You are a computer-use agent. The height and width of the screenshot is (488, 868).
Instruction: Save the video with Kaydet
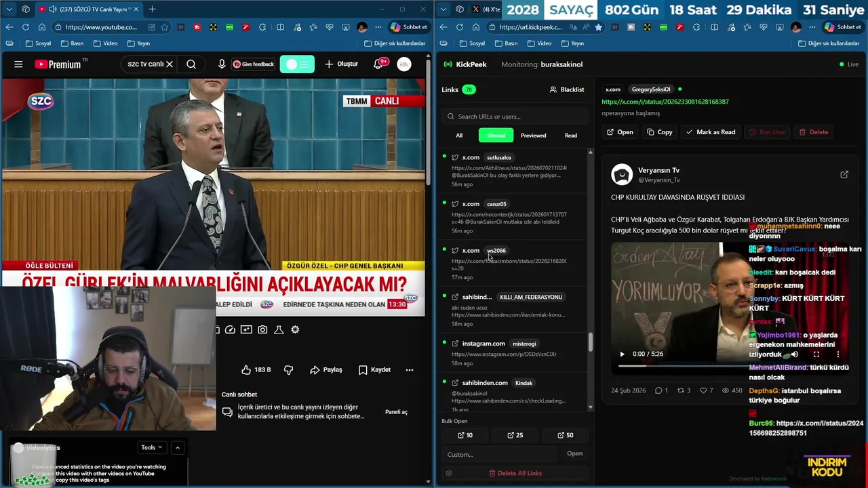click(374, 370)
